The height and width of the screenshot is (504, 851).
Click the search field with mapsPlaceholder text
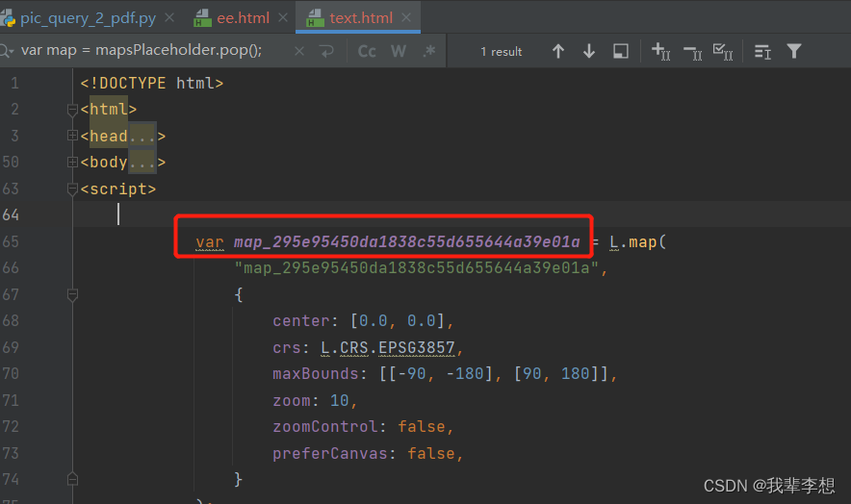[x=142, y=50]
